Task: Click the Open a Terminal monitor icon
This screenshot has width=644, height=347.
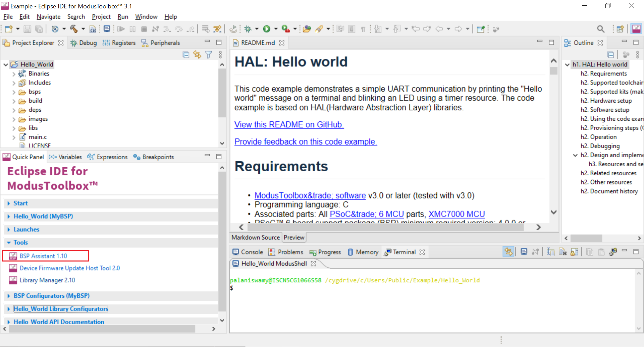Action: point(107,29)
